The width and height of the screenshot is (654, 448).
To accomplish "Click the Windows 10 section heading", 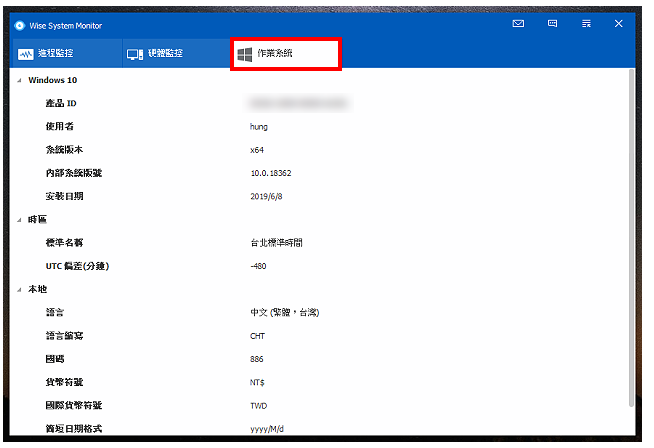I will point(53,80).
